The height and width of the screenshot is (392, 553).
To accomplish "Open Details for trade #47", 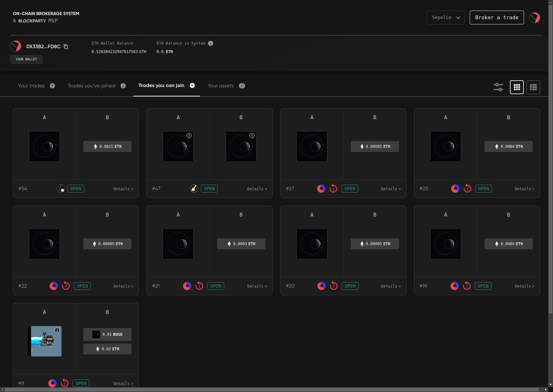I will [257, 189].
